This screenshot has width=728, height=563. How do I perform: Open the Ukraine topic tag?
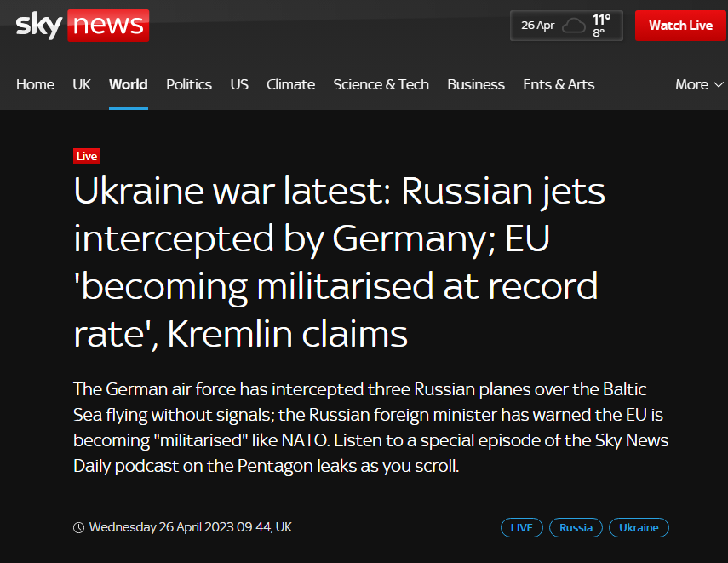639,528
